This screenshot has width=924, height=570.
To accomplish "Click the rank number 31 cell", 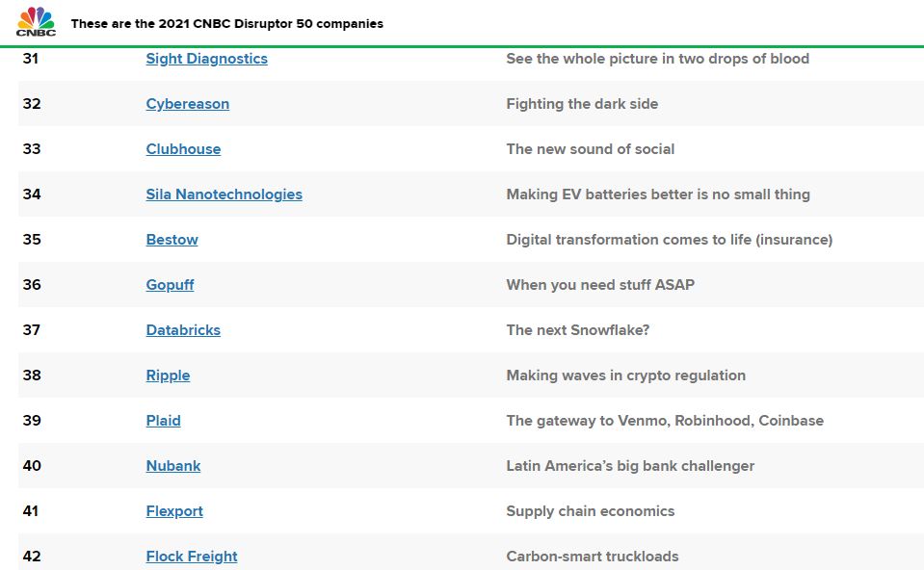I will point(31,59).
